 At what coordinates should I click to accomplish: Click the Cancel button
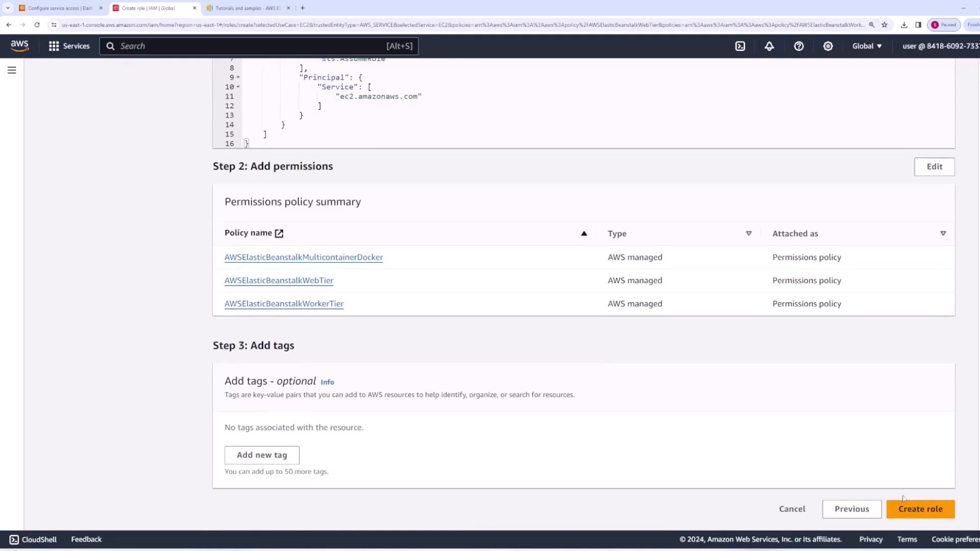click(792, 509)
